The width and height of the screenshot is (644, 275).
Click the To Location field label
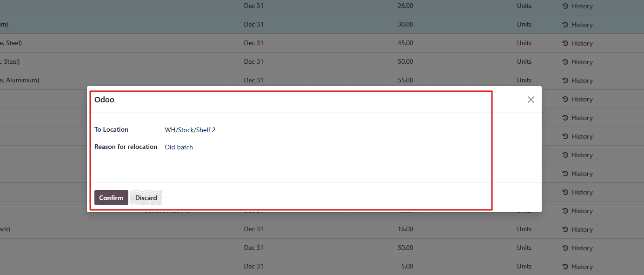(x=111, y=129)
